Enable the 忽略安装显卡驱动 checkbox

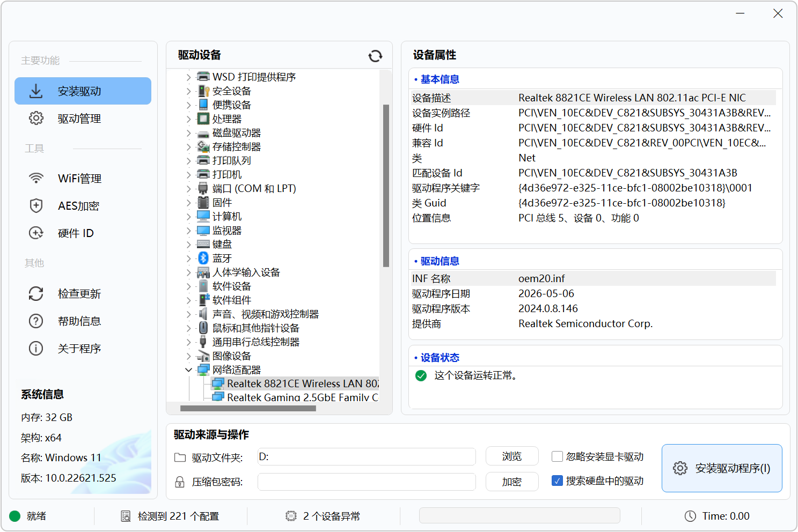557,456
